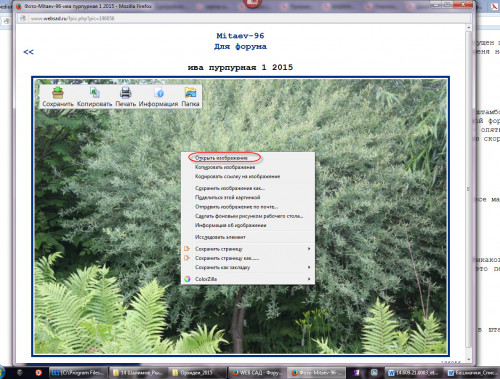
Task: Switch to 'WEB САД - Фору...' taskbar button
Action: [x=256, y=372]
